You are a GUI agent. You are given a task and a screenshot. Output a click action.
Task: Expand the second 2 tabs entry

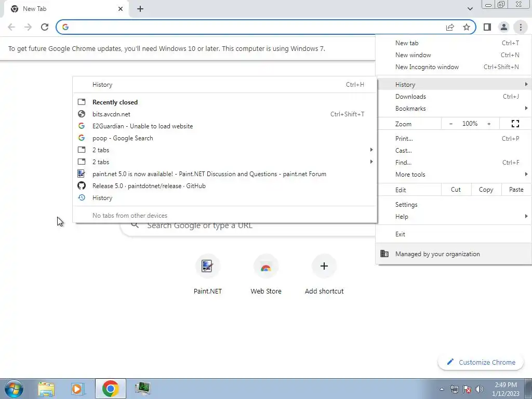pos(225,162)
